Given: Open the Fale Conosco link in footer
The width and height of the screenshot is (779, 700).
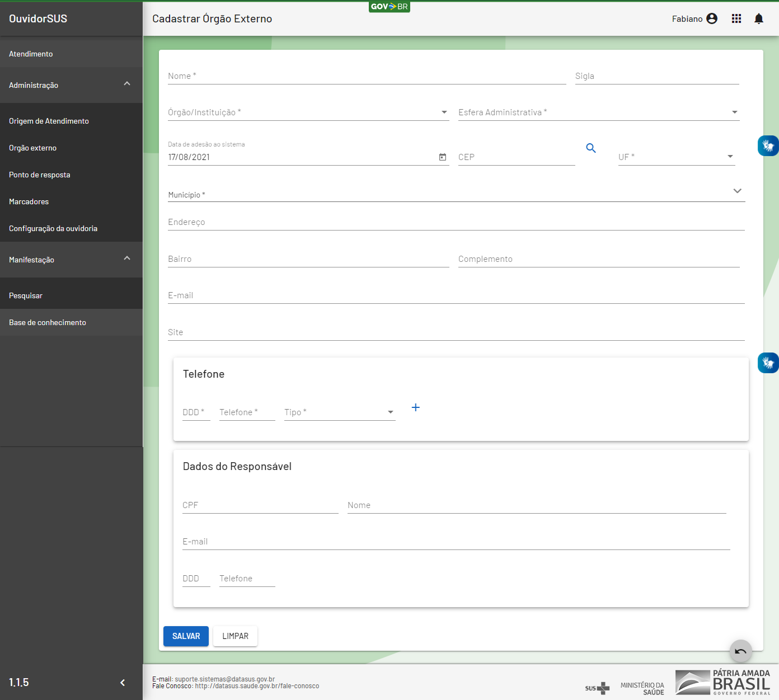Looking at the screenshot, I should click(256, 686).
